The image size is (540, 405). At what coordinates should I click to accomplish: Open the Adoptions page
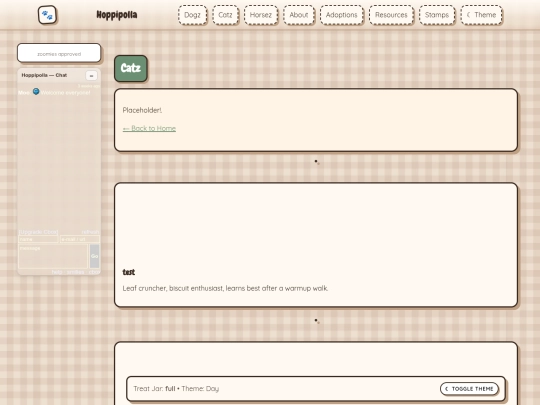tap(342, 15)
